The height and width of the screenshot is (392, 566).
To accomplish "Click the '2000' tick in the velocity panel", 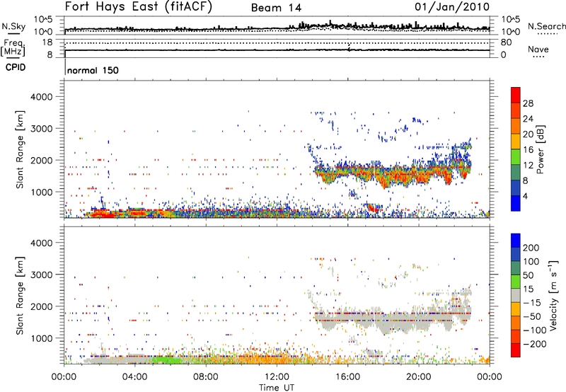I will (x=41, y=306).
